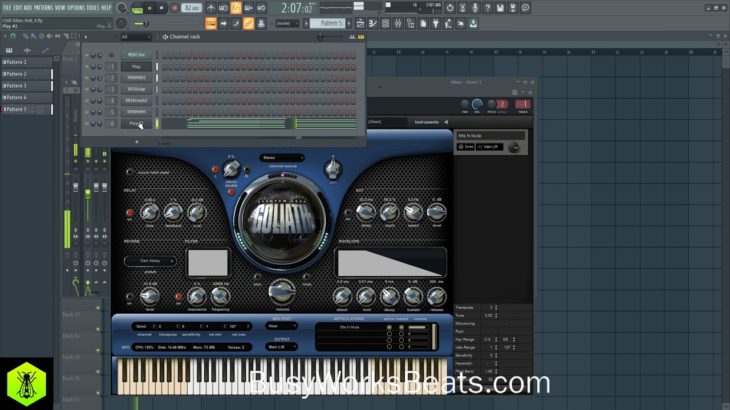This screenshot has height=410, width=730.
Task: Open the plugin picker plug icon
Action: (436, 23)
